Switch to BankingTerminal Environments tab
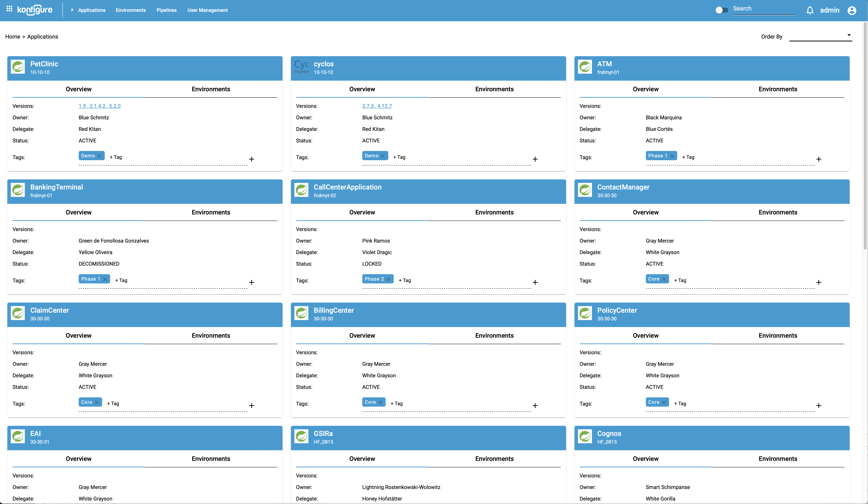 [211, 213]
